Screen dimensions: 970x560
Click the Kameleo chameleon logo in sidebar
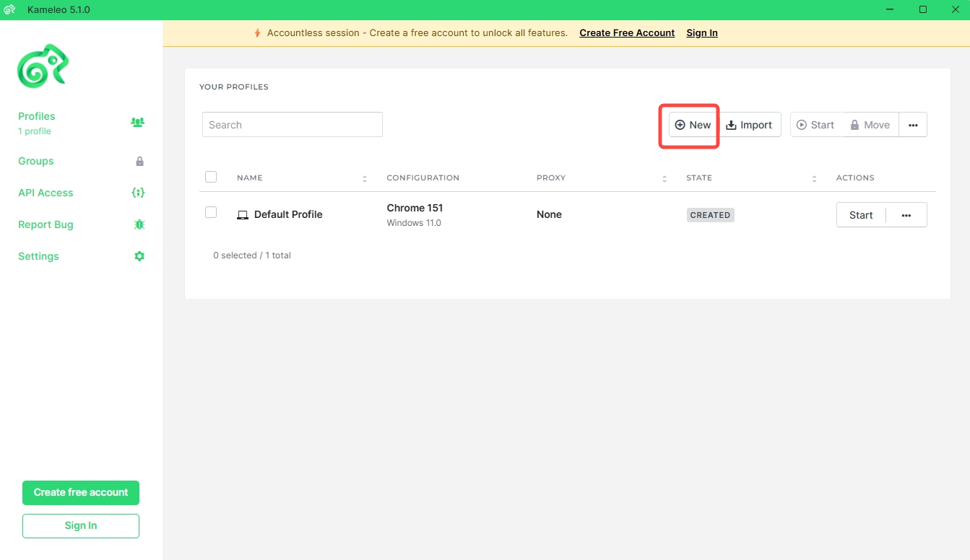[43, 66]
